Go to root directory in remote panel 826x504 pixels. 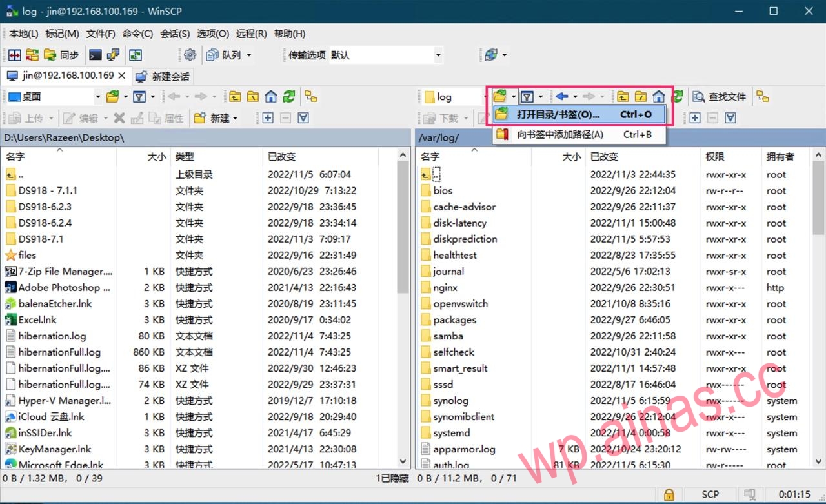pos(640,97)
